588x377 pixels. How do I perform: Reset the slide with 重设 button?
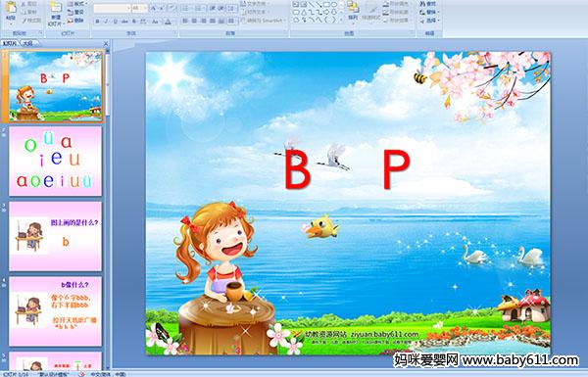pos(76,12)
